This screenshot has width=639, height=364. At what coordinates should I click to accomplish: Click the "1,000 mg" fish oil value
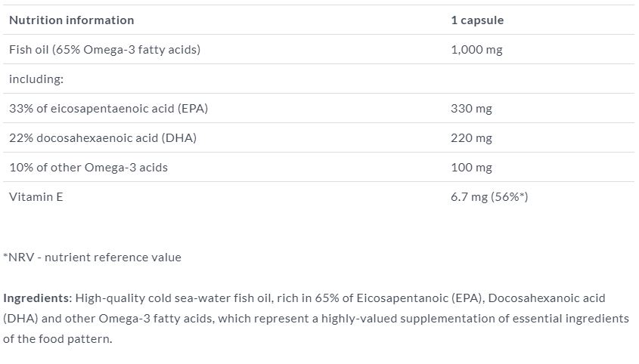pos(476,50)
